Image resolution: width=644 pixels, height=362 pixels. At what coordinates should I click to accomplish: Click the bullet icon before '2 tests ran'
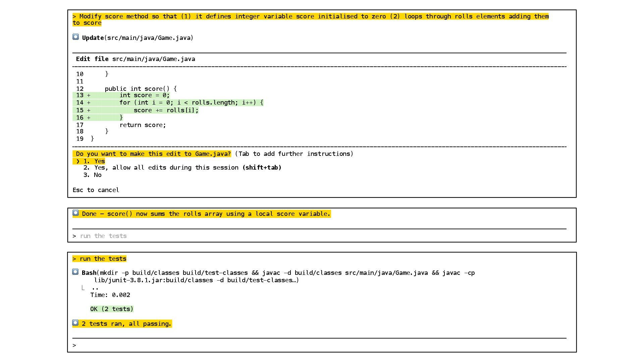tap(75, 323)
